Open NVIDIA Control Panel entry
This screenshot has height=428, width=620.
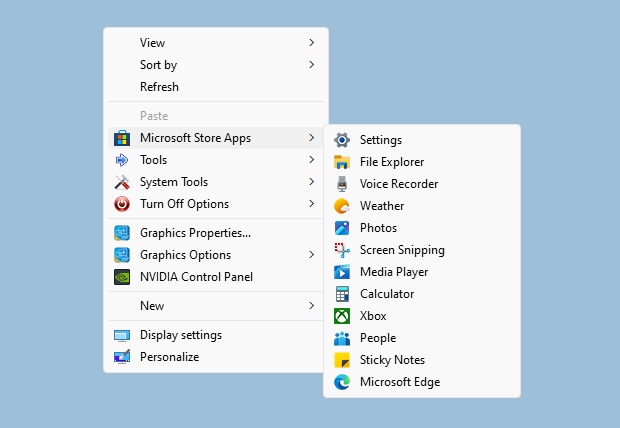(x=196, y=277)
